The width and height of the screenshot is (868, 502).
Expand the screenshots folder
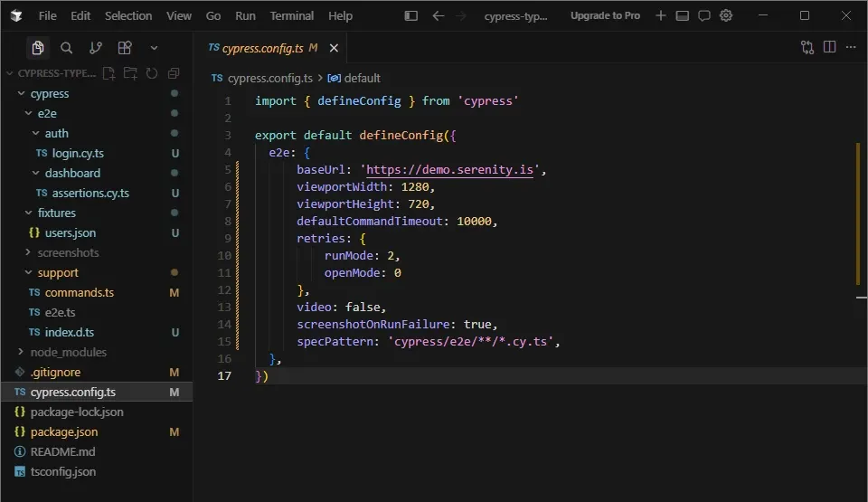28,252
